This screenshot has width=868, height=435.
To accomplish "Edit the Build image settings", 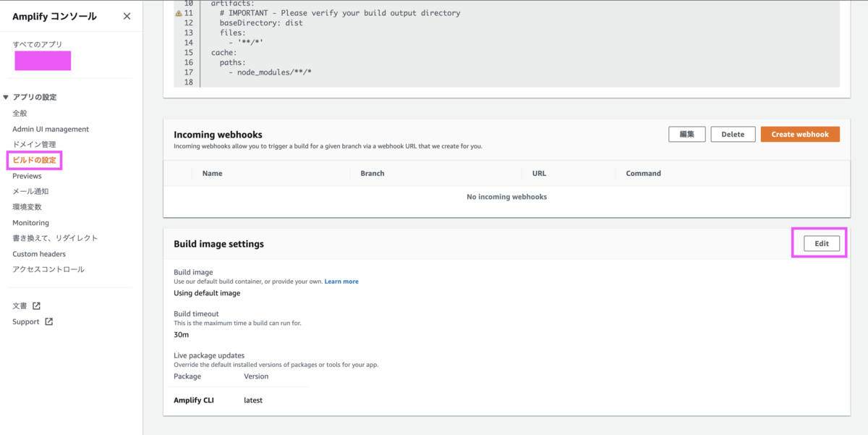I will (x=822, y=244).
